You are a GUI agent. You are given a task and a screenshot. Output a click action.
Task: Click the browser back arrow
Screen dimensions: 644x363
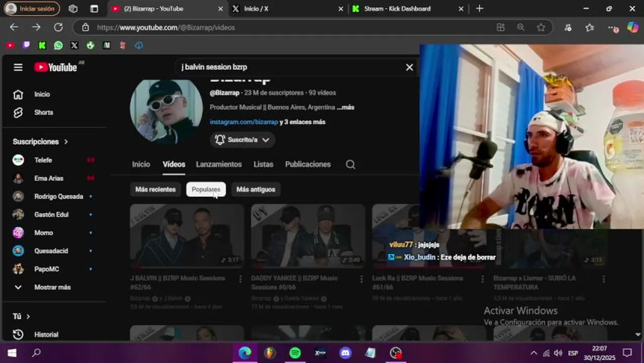click(x=14, y=27)
